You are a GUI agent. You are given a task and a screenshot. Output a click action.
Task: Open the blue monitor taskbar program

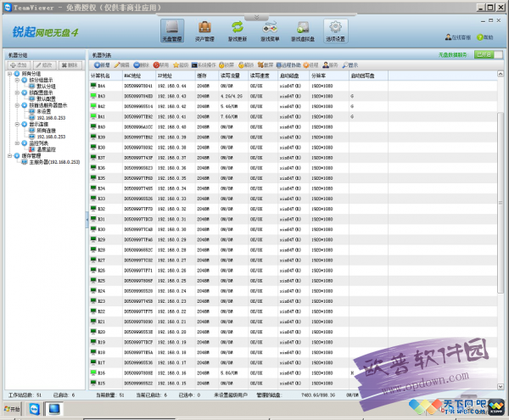tap(54, 409)
